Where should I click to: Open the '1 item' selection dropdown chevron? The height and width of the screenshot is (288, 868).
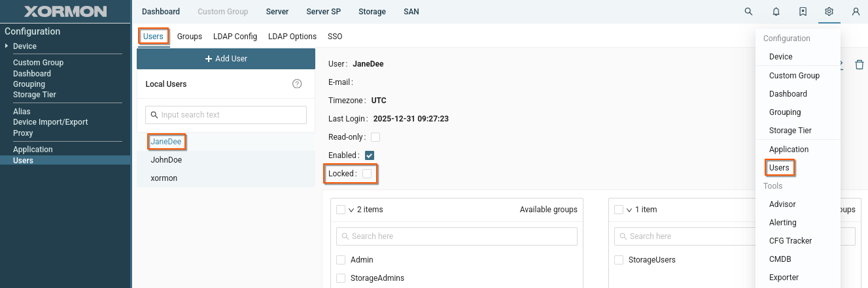pyautogui.click(x=629, y=210)
